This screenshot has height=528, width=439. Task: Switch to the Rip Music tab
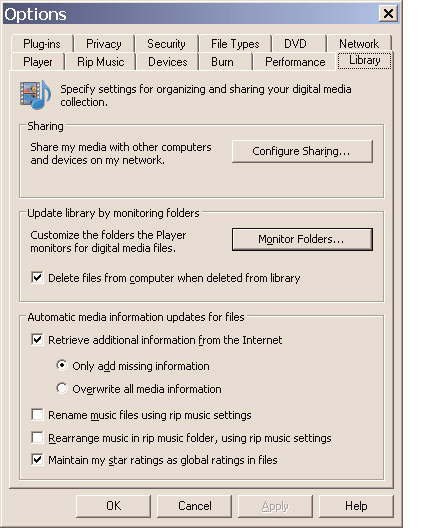[x=101, y=62]
